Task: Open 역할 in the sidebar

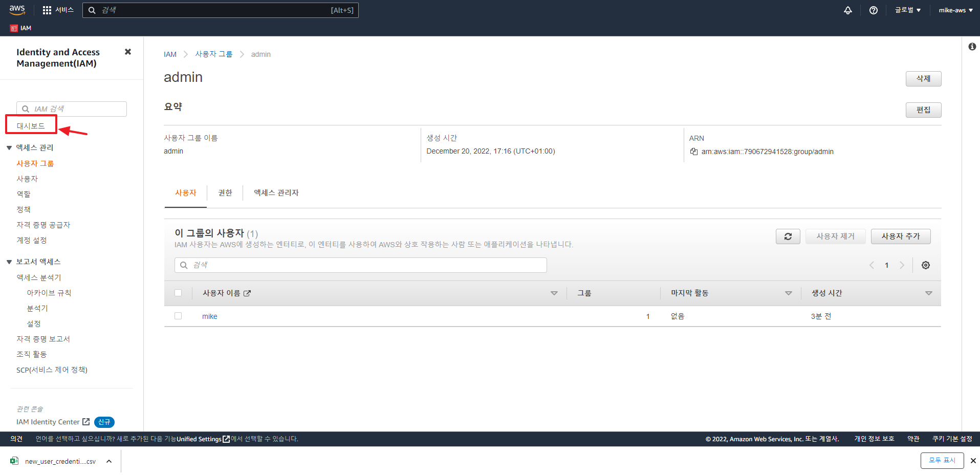Action: click(24, 194)
